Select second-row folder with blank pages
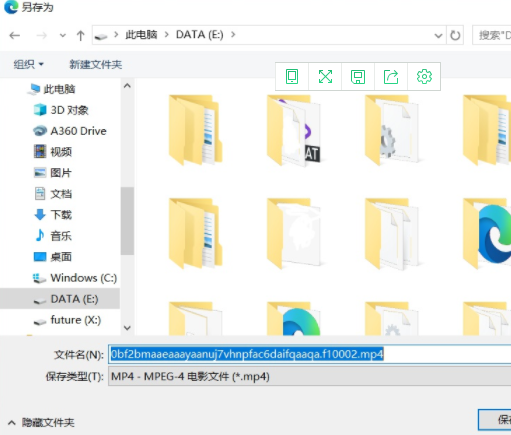This screenshot has height=435, width=511. (x=392, y=233)
